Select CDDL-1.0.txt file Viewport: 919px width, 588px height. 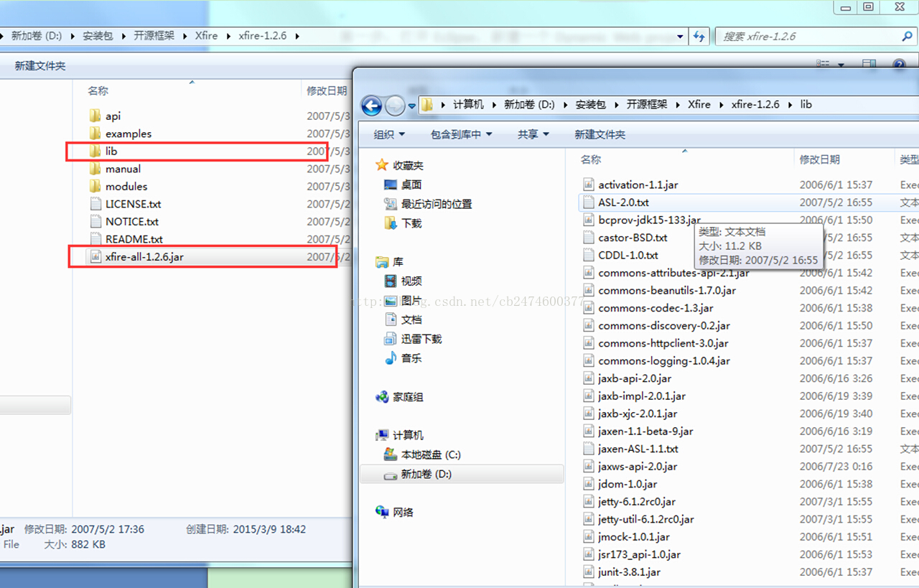point(628,255)
